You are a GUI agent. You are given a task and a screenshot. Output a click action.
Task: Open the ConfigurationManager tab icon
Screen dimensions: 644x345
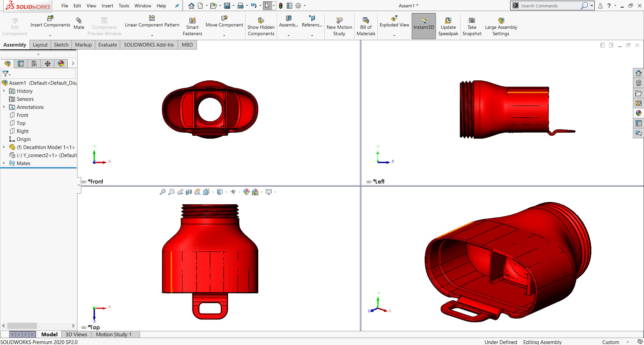[34, 64]
